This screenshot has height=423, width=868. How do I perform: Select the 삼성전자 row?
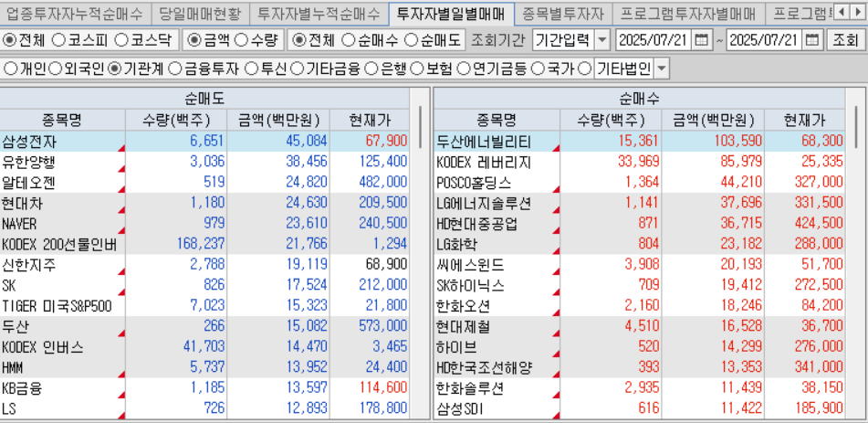tap(204, 141)
